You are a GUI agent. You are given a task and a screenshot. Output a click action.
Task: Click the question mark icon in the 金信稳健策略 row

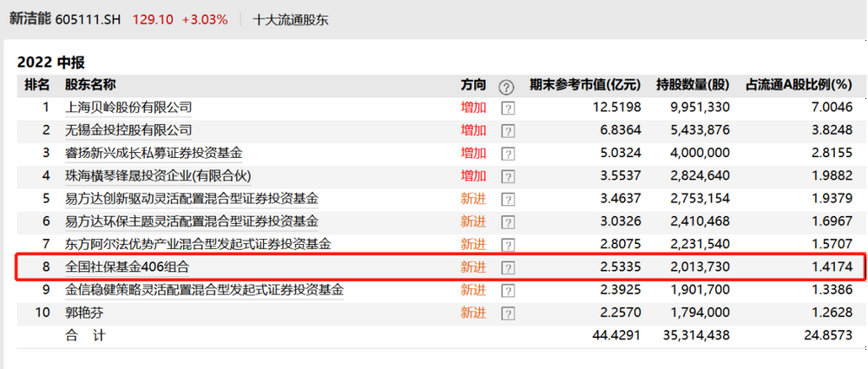click(x=508, y=290)
